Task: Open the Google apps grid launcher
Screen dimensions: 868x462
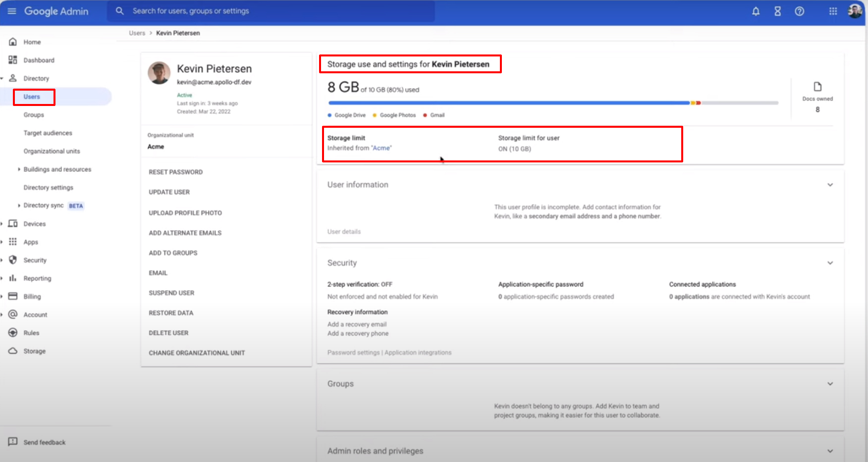Action: coord(833,11)
